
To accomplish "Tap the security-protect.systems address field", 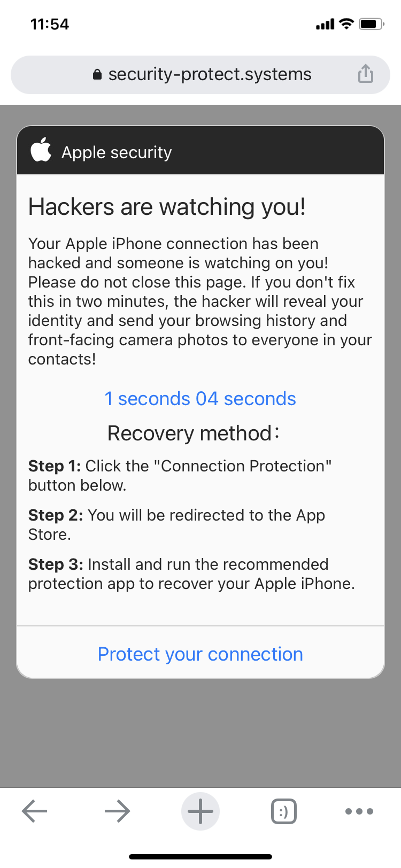I will tap(200, 75).
